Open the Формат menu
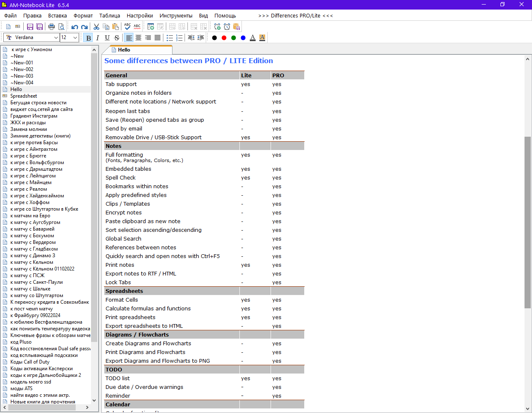 pyautogui.click(x=83, y=16)
